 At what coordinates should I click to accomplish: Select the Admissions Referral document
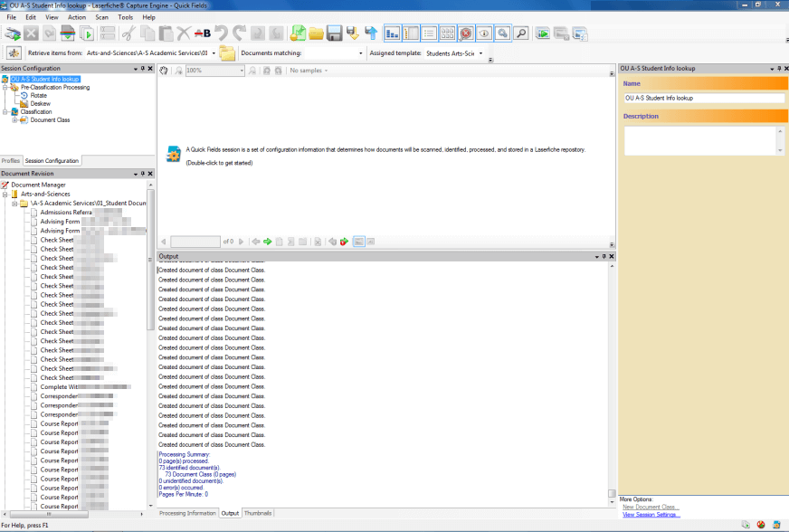(66, 213)
